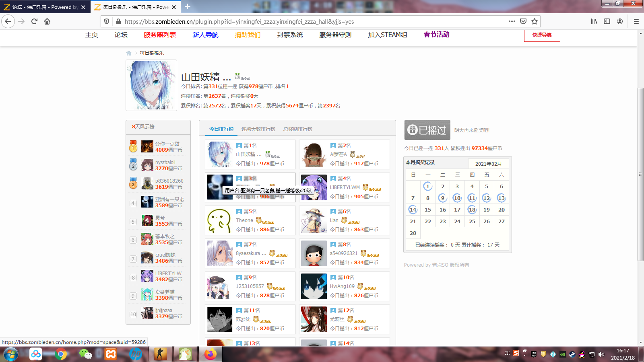Click the gift icon on the 已摇过 panel
The width and height of the screenshot is (644, 362).
pos(412,130)
